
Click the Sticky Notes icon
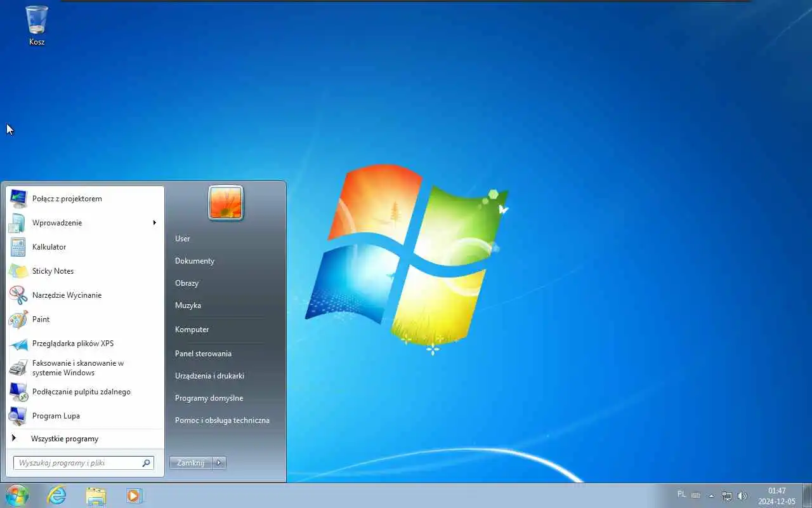pyautogui.click(x=18, y=271)
